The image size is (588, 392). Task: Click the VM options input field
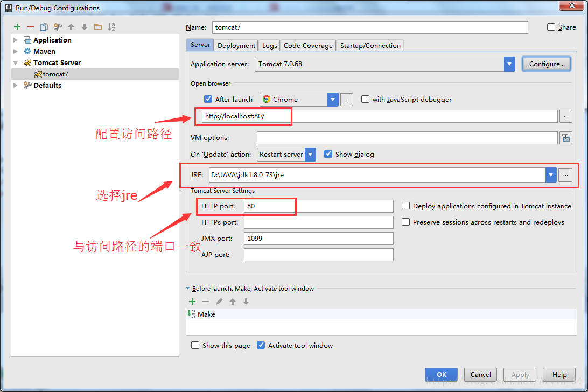tap(407, 138)
